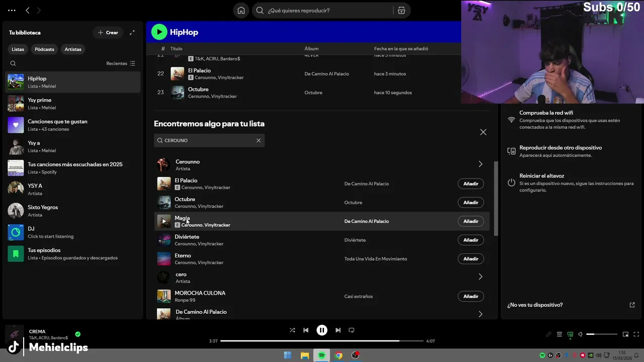
Task: Add Octubre to the playlist
Action: 471,203
